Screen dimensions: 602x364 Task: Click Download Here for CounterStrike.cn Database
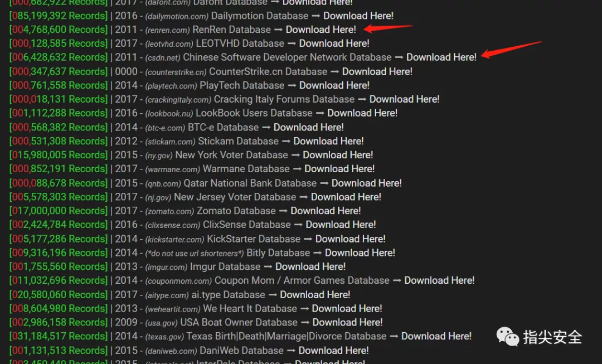click(377, 71)
